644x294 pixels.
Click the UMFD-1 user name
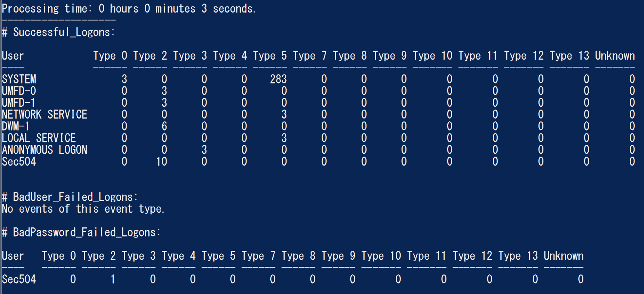(19, 102)
